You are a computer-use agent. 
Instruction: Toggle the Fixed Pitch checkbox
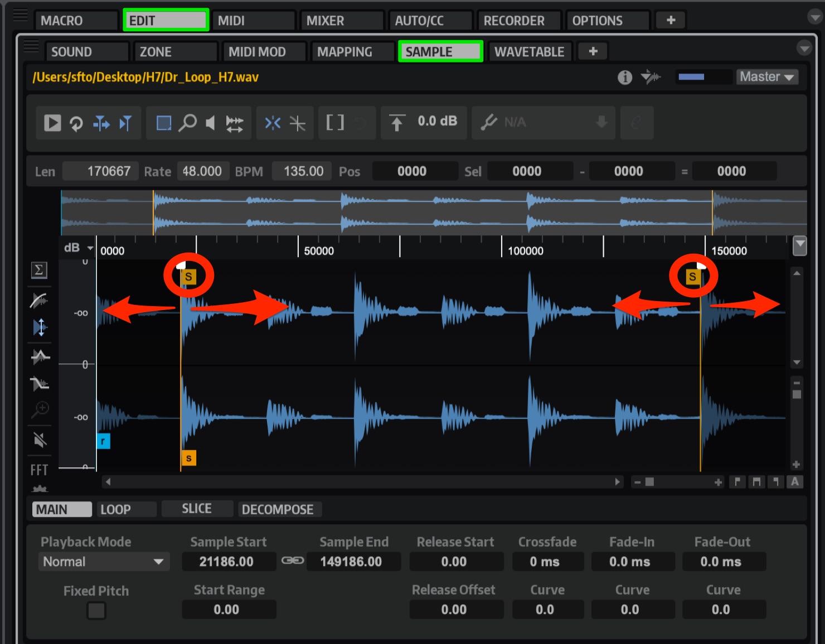coord(96,611)
